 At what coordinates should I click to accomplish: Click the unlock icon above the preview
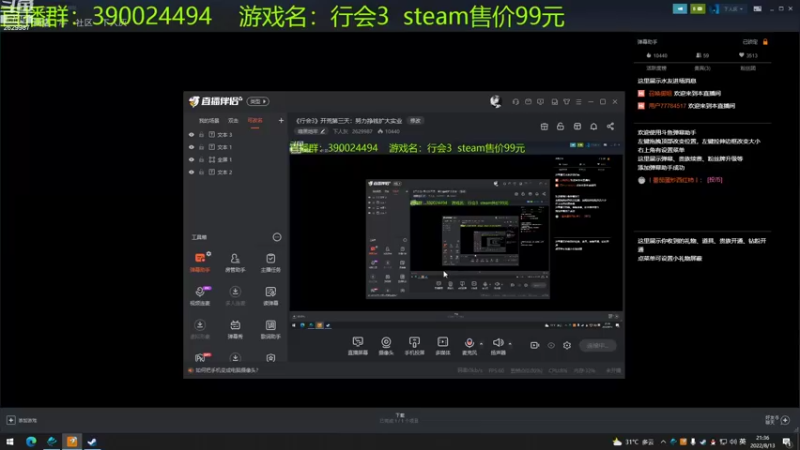(x=560, y=126)
